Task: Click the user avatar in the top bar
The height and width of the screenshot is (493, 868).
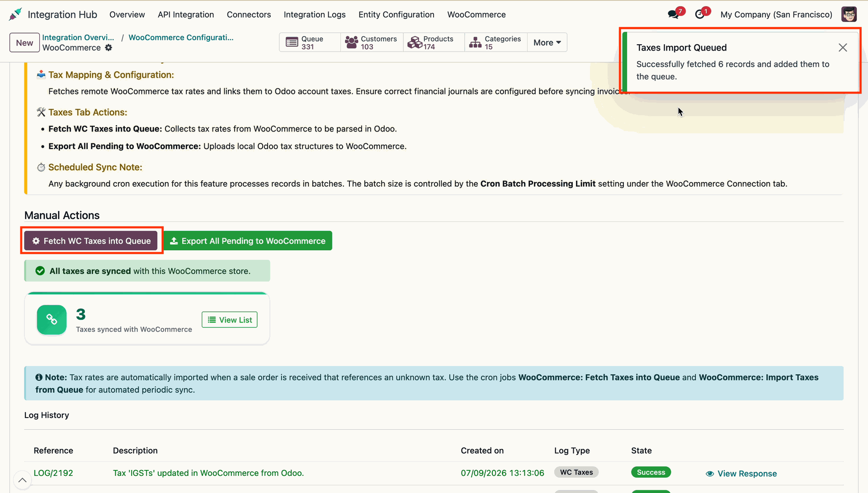Action: [849, 14]
